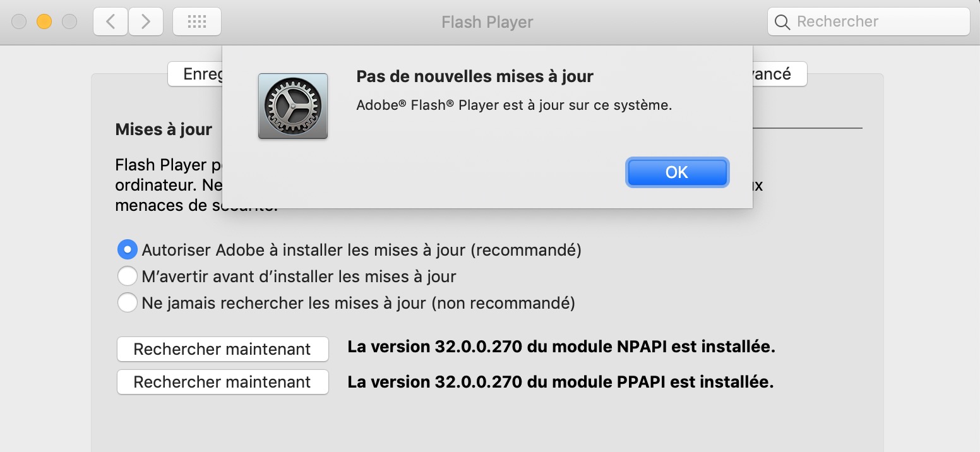Click the Flash Player window title
Viewport: 980px width, 452px height.
[x=487, y=22]
